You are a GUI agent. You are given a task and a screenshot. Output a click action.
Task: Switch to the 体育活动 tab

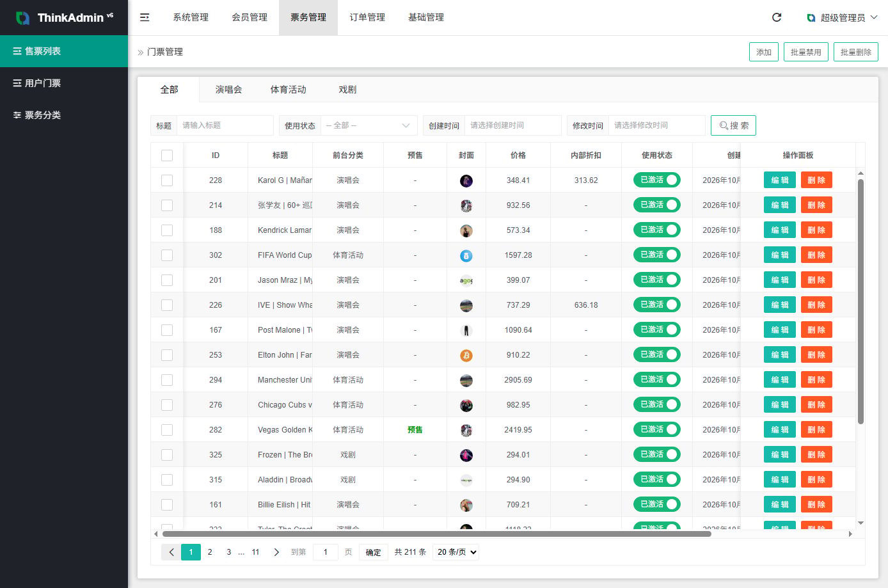pyautogui.click(x=288, y=90)
